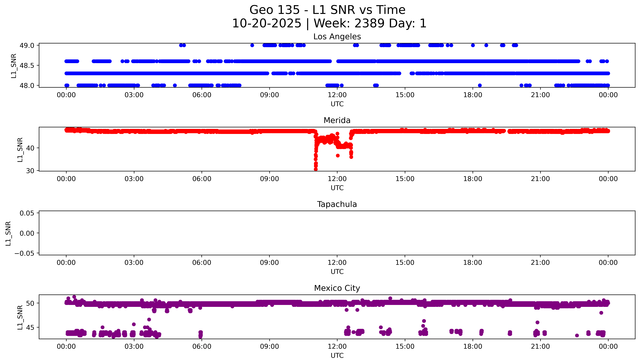The image size is (640, 364).
Task: Click the 48.5 y-axis tick label
Action: point(27,66)
